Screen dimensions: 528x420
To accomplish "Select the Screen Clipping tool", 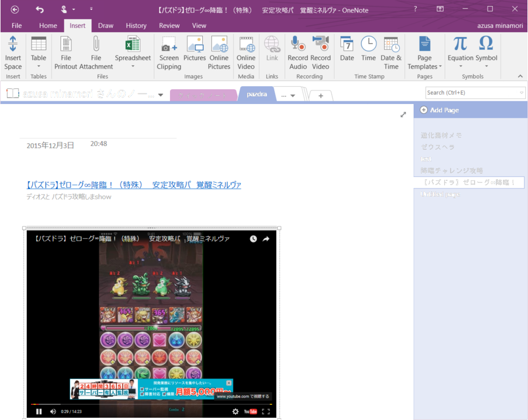I will [168, 53].
